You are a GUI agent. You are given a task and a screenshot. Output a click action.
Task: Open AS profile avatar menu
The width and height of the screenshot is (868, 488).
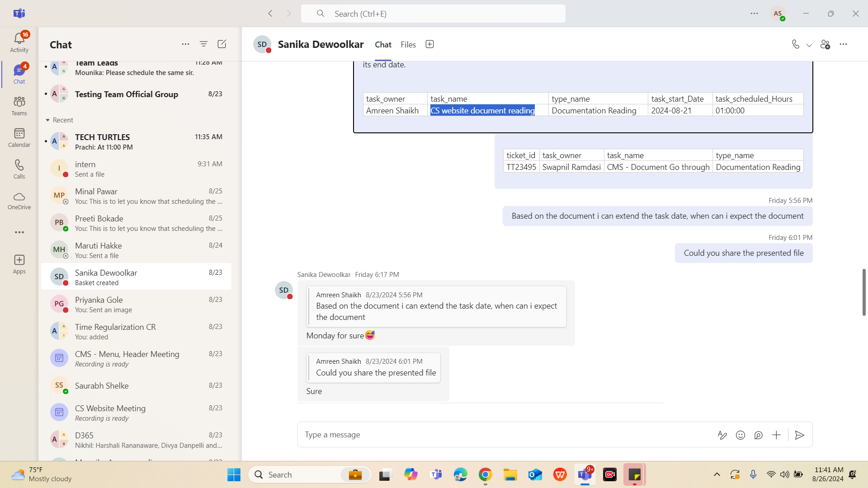click(x=778, y=14)
